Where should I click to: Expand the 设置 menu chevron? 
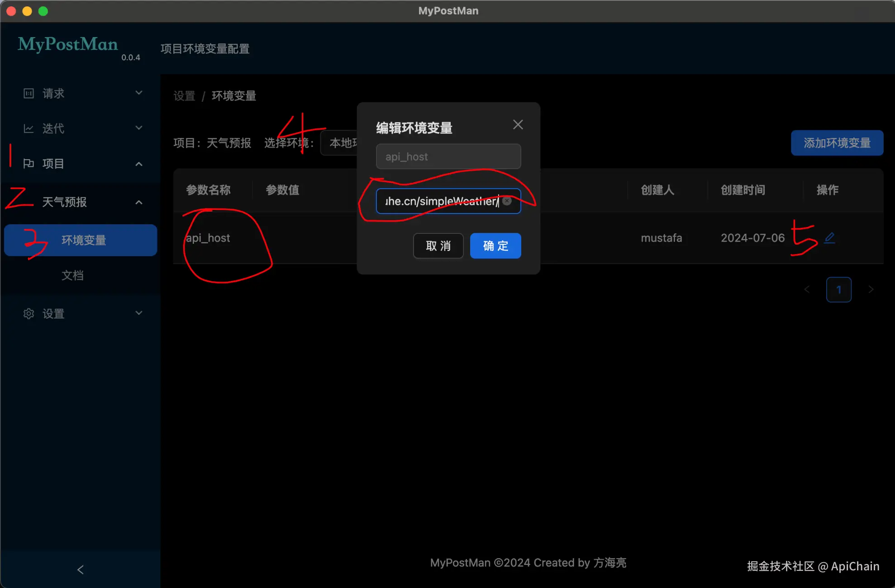(139, 313)
